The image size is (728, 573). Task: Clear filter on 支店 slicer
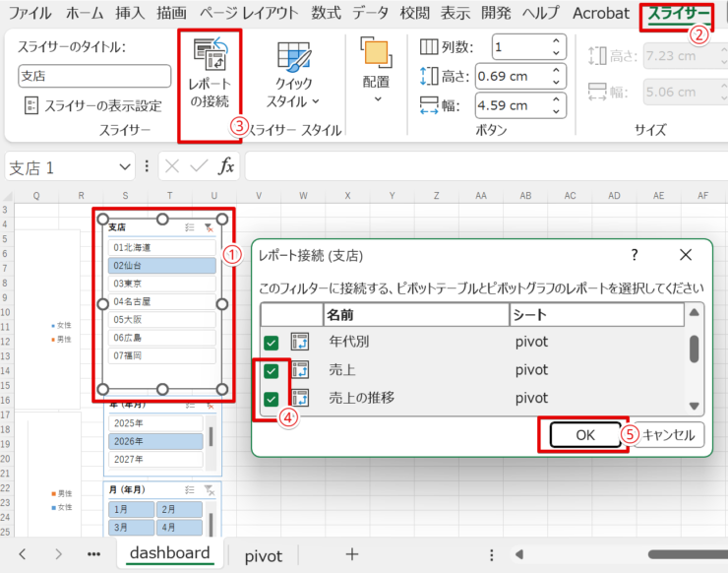209,227
